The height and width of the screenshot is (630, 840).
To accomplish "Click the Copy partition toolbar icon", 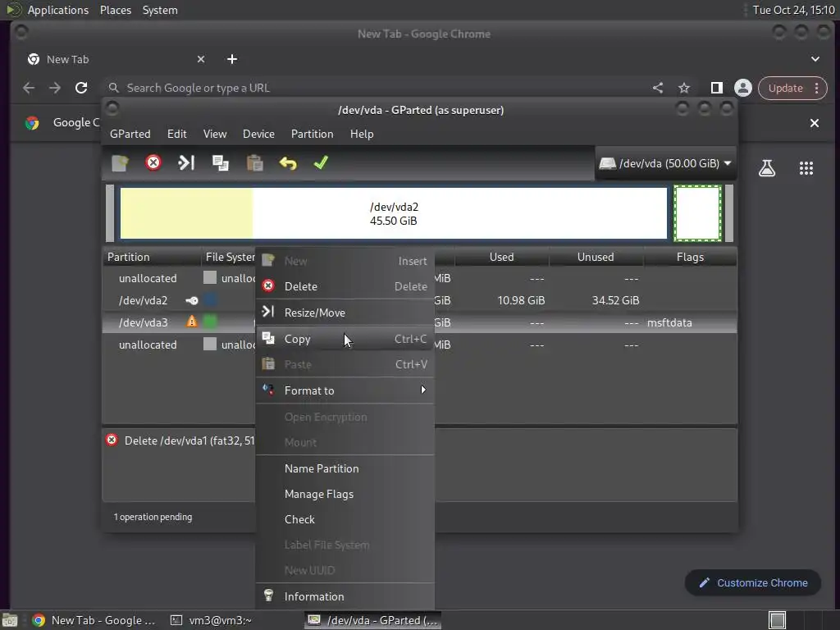I will pos(220,163).
